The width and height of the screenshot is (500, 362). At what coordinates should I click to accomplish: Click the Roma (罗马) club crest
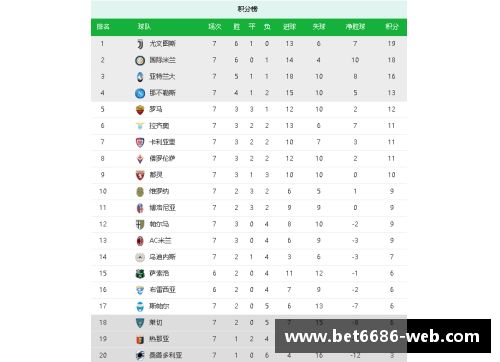[140, 109]
